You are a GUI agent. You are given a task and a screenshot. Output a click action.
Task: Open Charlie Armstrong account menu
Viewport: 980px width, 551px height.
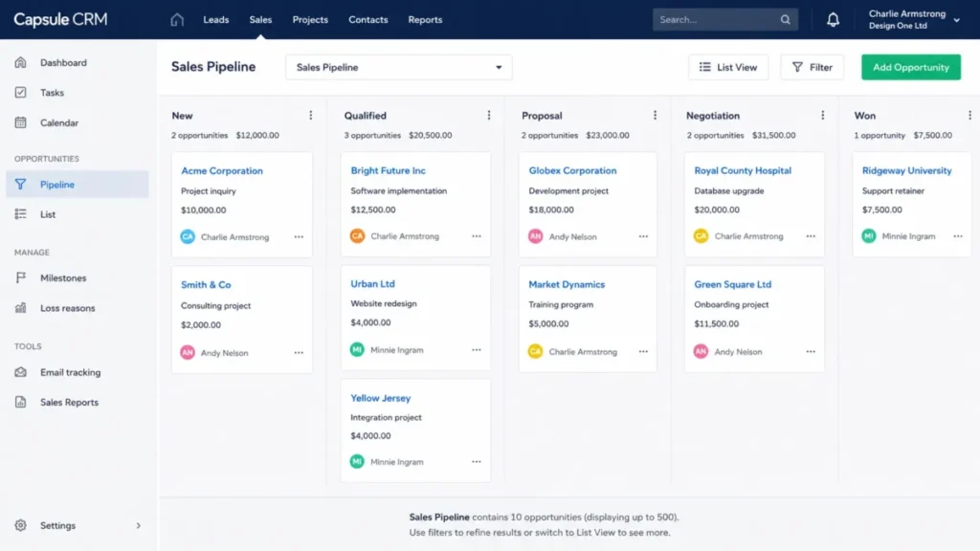914,20
